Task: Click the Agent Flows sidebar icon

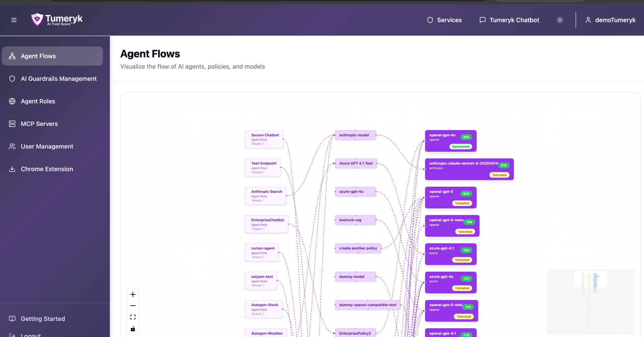Action: 12,56
